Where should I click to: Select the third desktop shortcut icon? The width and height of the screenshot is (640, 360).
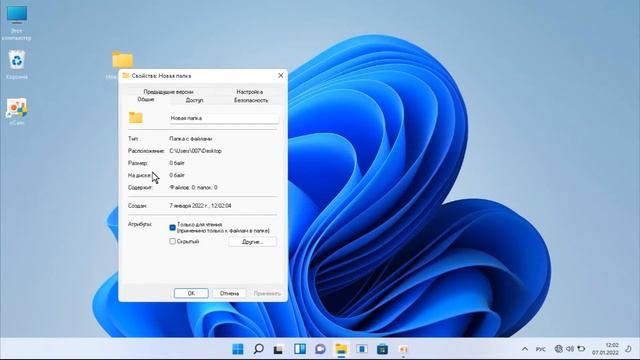point(17,111)
